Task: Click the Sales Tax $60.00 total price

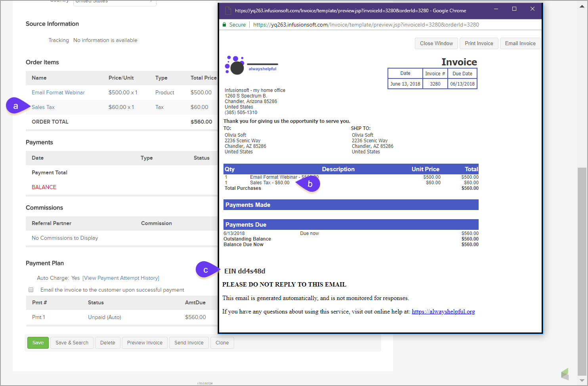Action: click(x=199, y=107)
